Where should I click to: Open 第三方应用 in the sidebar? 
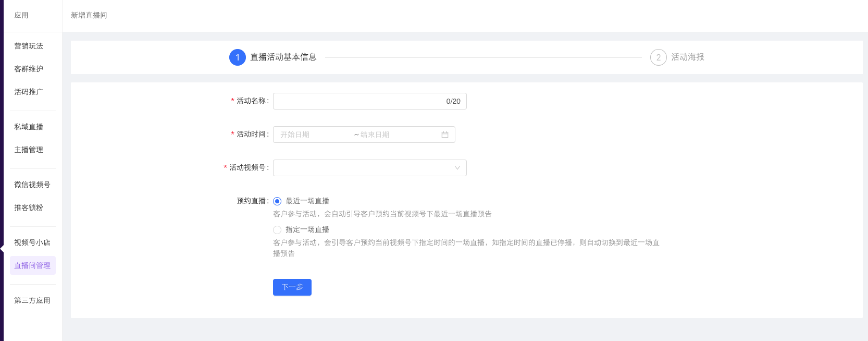tap(32, 301)
